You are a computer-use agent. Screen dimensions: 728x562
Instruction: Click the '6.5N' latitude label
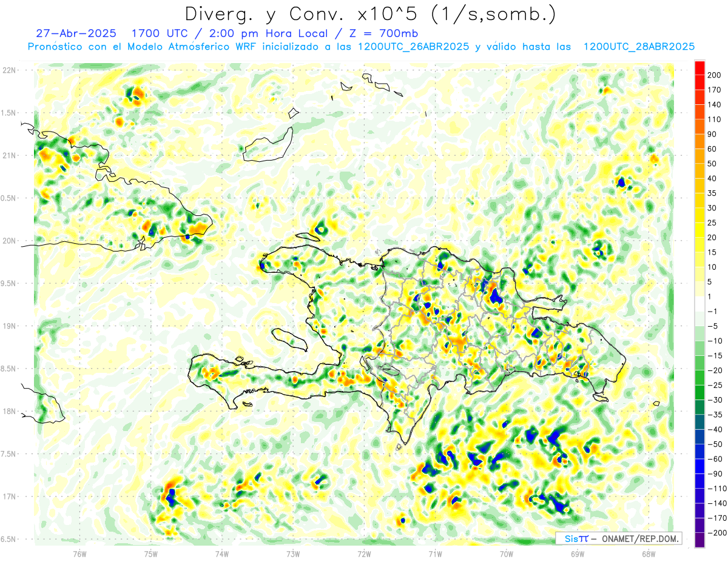point(9,539)
